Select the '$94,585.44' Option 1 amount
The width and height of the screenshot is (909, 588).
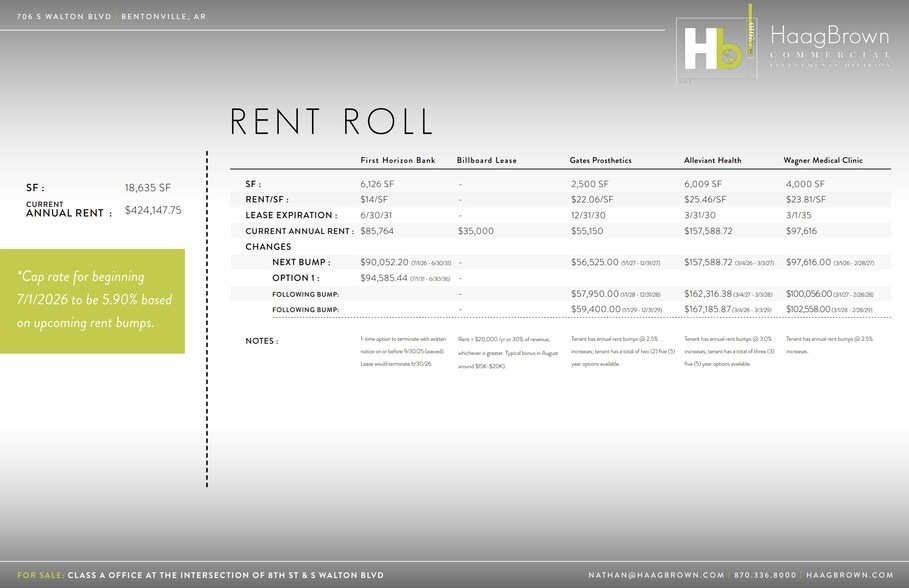(384, 278)
